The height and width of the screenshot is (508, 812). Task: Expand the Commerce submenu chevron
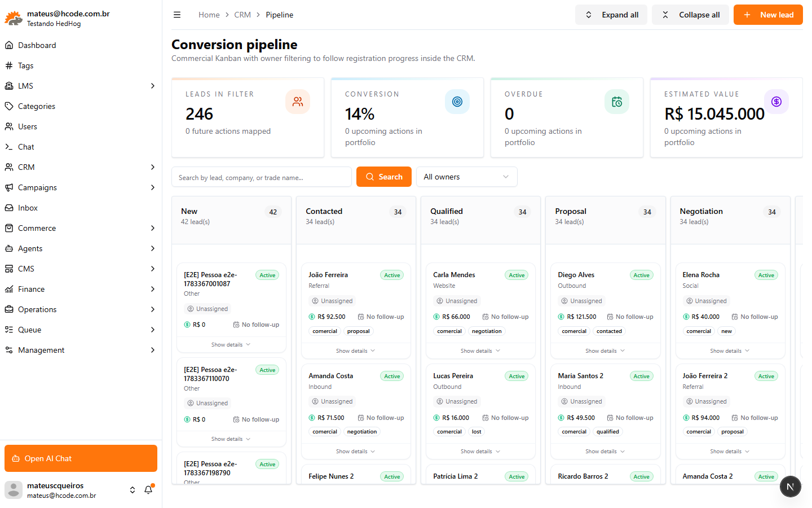tap(153, 228)
